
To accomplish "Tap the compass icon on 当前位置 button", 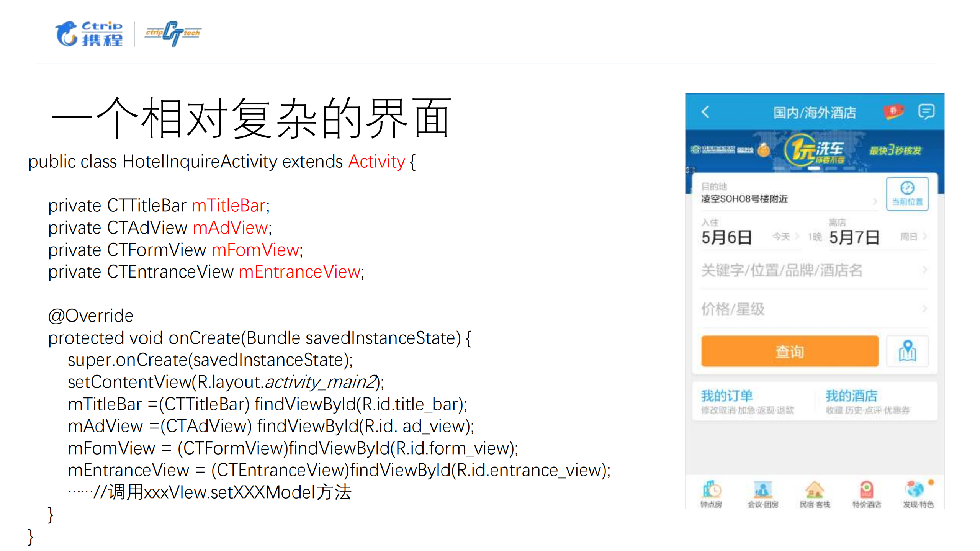I will (907, 188).
